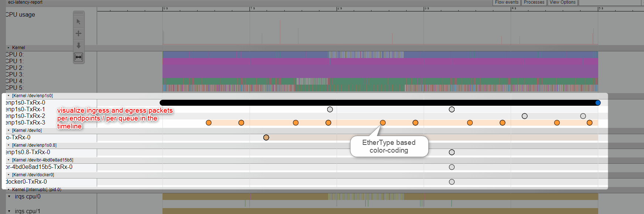Click the 5 s mark on time ruler

[x=601, y=8]
